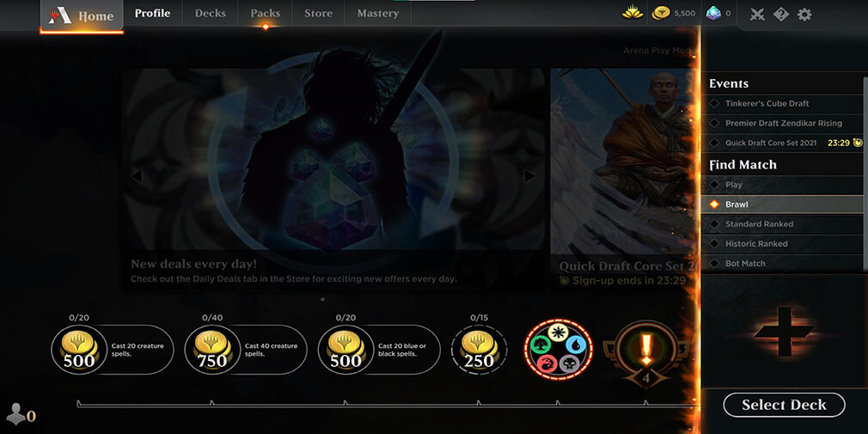This screenshot has width=868, height=434.
Task: Add a deck with plus slot
Action: pyautogui.click(x=784, y=332)
